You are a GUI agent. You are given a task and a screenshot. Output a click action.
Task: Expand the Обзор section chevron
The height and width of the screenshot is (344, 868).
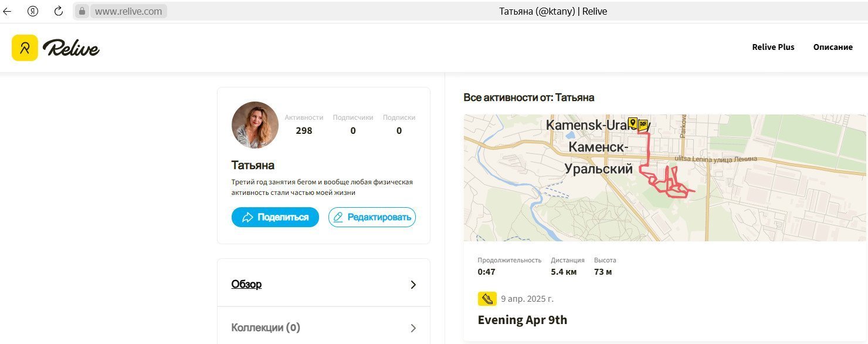(x=413, y=285)
